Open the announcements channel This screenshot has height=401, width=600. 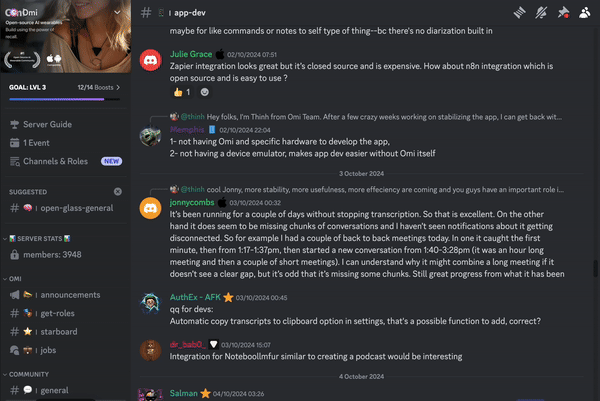pos(74,295)
